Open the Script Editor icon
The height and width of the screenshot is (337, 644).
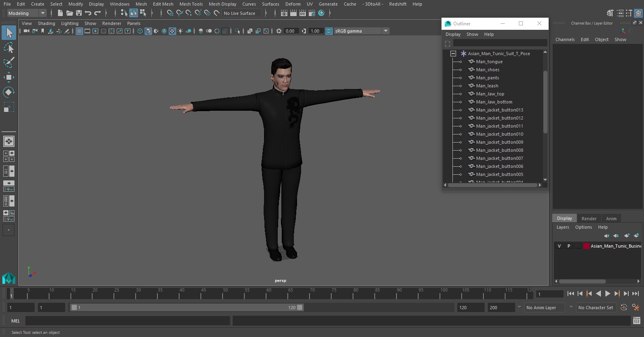[x=636, y=321]
